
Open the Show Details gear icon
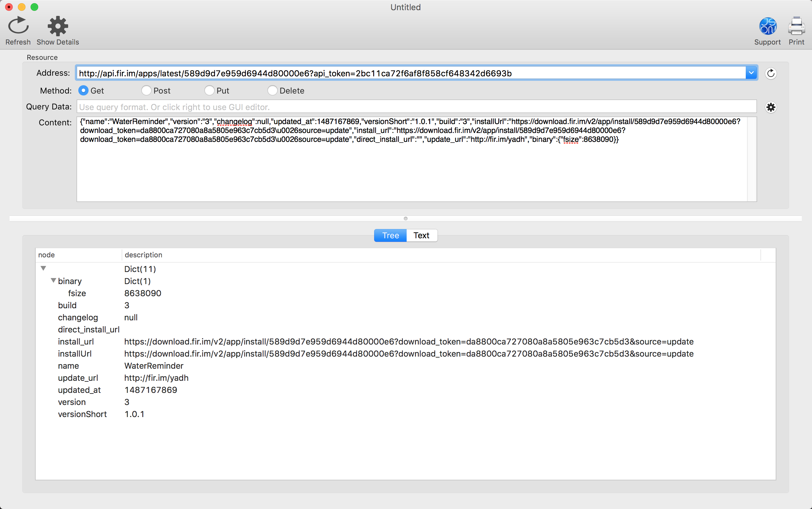pyautogui.click(x=58, y=26)
